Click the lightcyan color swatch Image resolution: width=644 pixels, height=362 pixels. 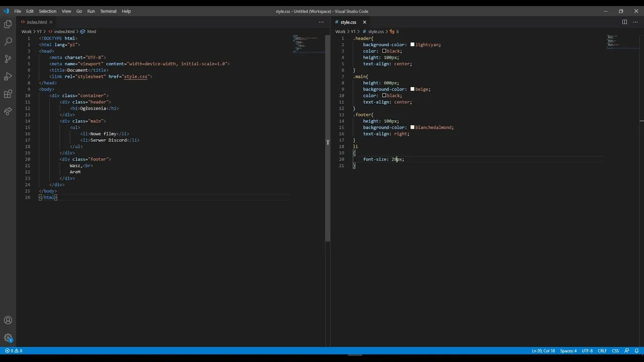(x=413, y=45)
